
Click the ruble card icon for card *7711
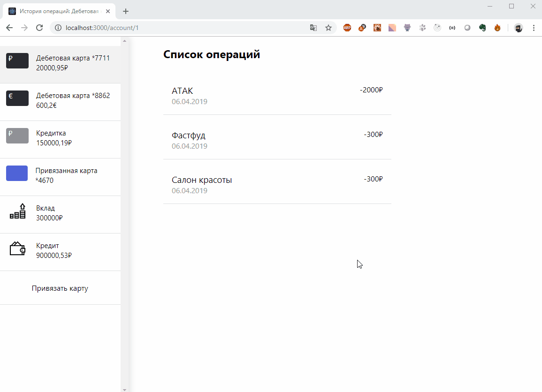17,61
